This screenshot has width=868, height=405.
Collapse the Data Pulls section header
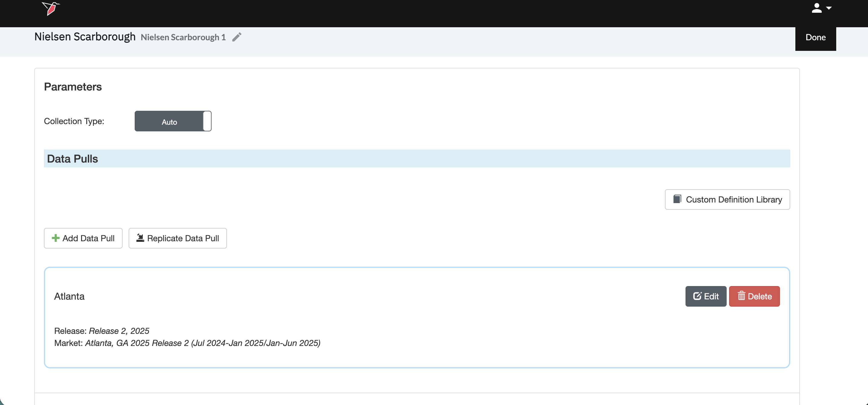click(72, 159)
